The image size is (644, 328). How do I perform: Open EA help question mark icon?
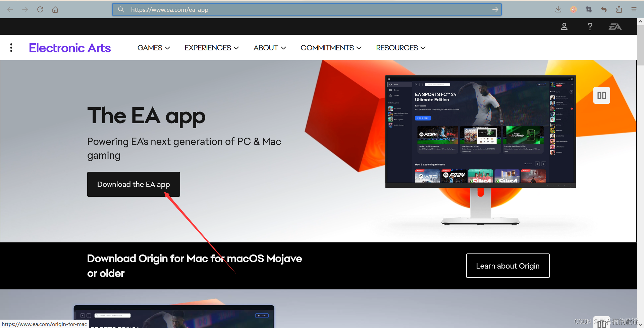(x=590, y=27)
